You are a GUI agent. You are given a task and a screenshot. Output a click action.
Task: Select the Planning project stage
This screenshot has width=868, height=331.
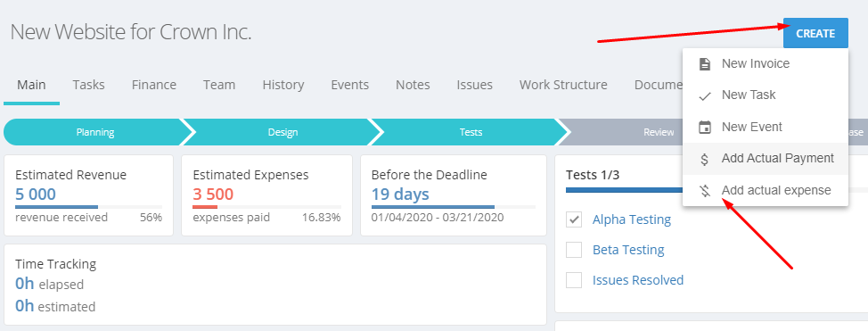click(95, 133)
